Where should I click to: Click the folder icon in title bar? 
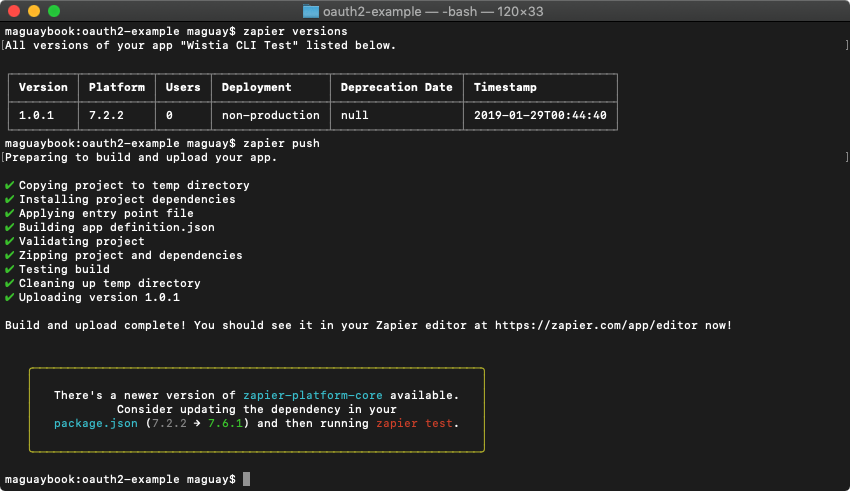point(311,11)
